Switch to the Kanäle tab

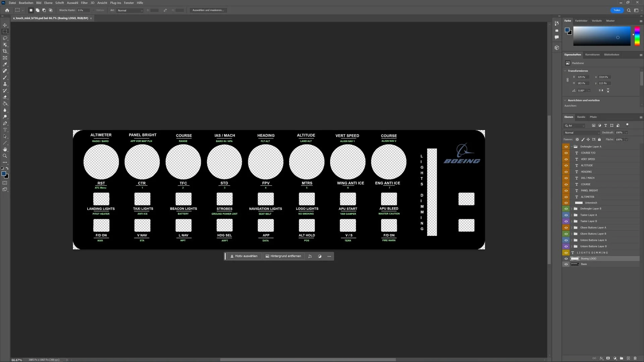click(581, 117)
